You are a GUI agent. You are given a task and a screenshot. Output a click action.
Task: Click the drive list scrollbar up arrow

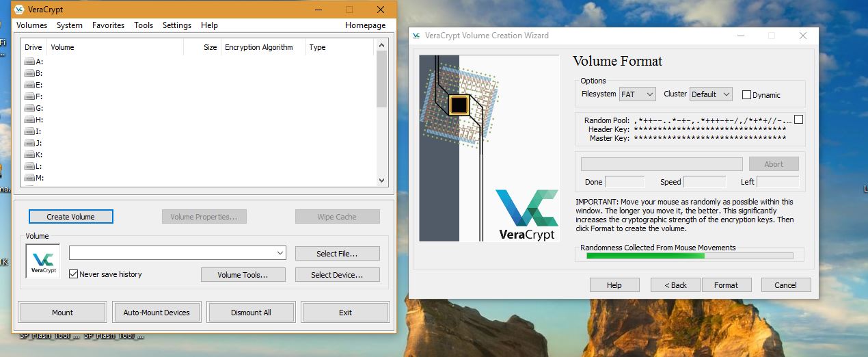(x=382, y=45)
